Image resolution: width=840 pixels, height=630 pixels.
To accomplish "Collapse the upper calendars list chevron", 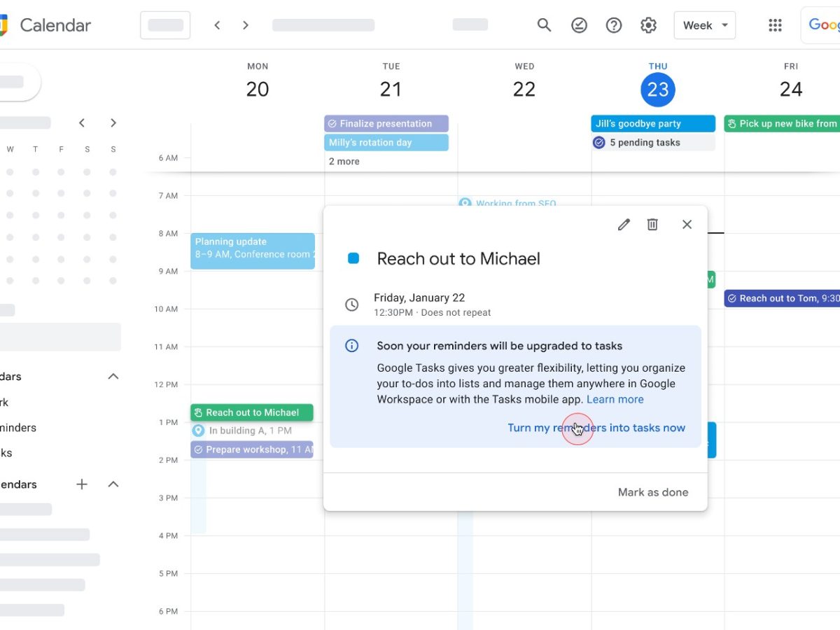I will 113,377.
